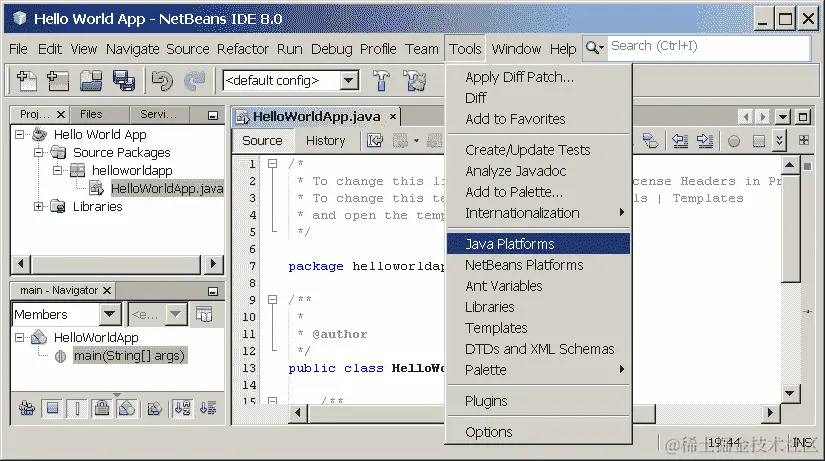Image resolution: width=825 pixels, height=461 pixels.
Task: Choose NetBeans Platforms menu entry
Action: 538,265
